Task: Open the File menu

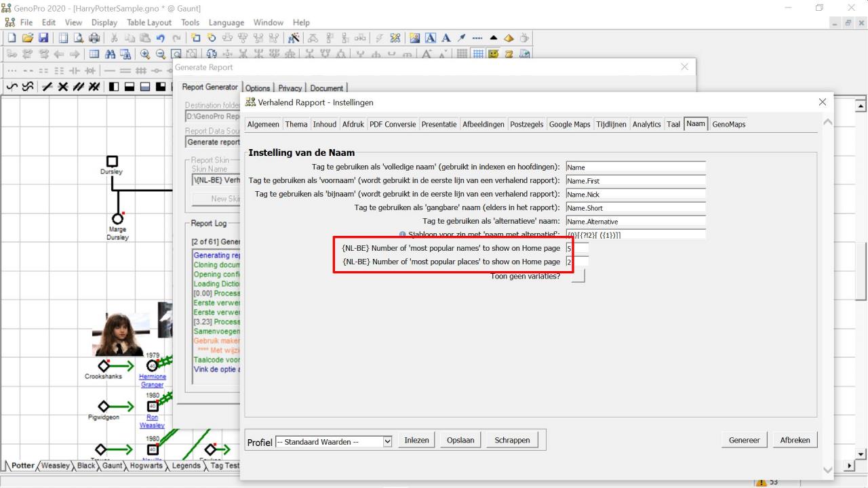Action: point(27,22)
